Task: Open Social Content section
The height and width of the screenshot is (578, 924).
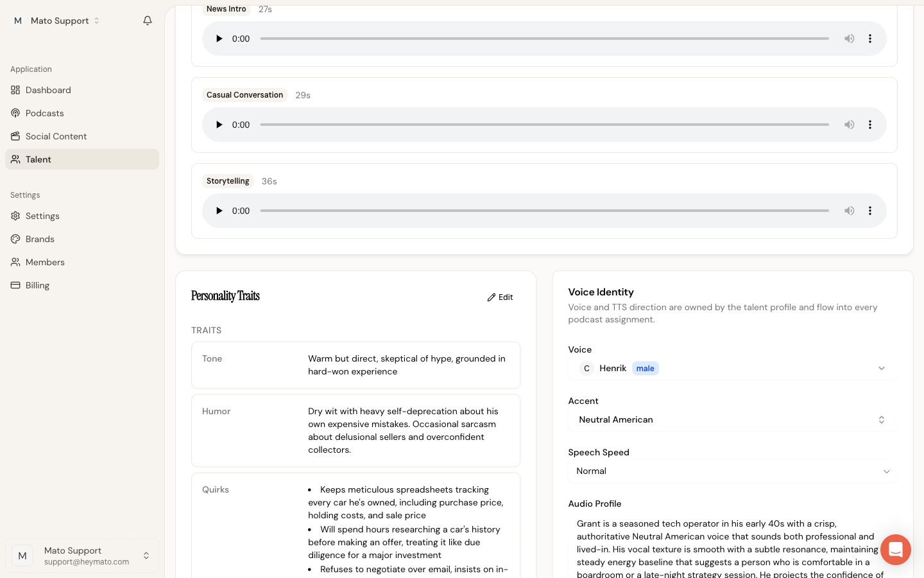Action: (x=82, y=136)
